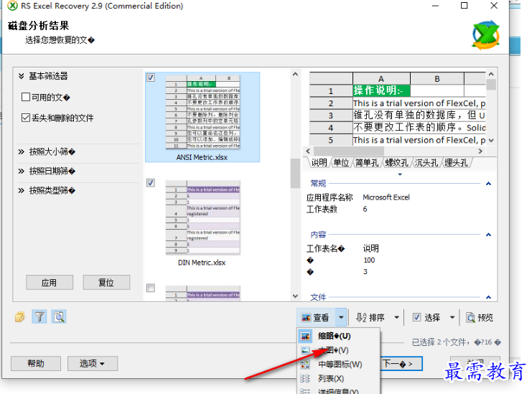Click the RS Excel Recovery title bar icon
Image resolution: width=532 pixels, height=394 pixels.
12,6
